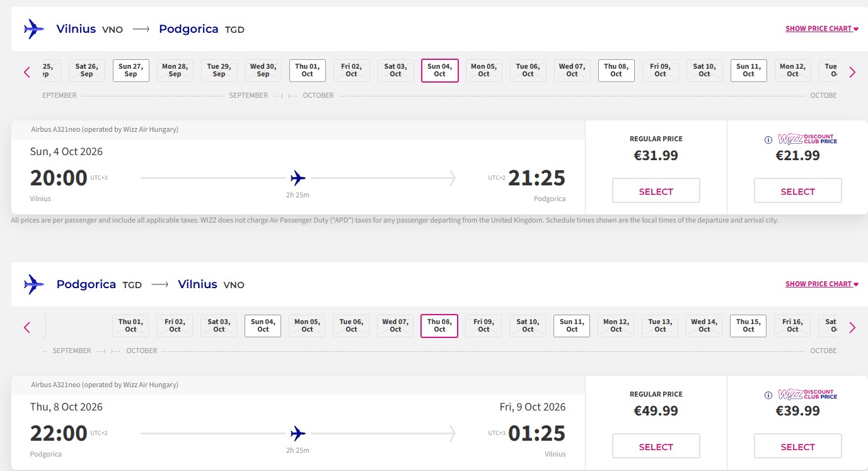Expand Show Price Chart for Vilnius to Podgorica
This screenshot has width=868, height=471.
click(822, 28)
